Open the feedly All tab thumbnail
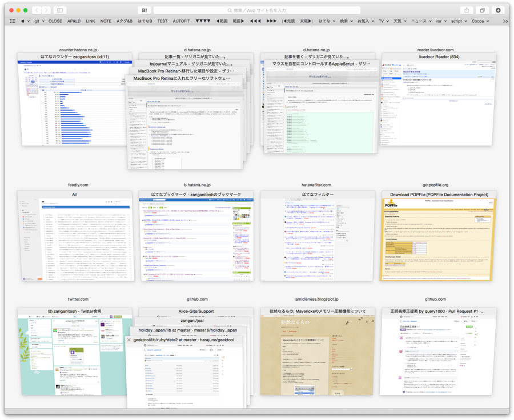 tap(75, 236)
